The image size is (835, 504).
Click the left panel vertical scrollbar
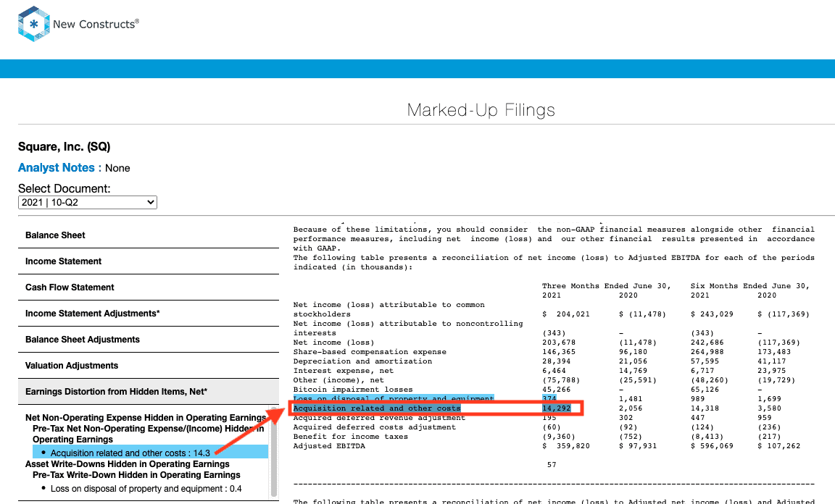[274, 453]
